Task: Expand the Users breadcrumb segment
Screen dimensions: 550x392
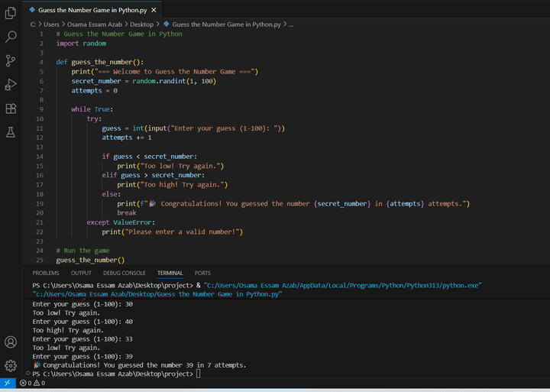Action: point(51,24)
